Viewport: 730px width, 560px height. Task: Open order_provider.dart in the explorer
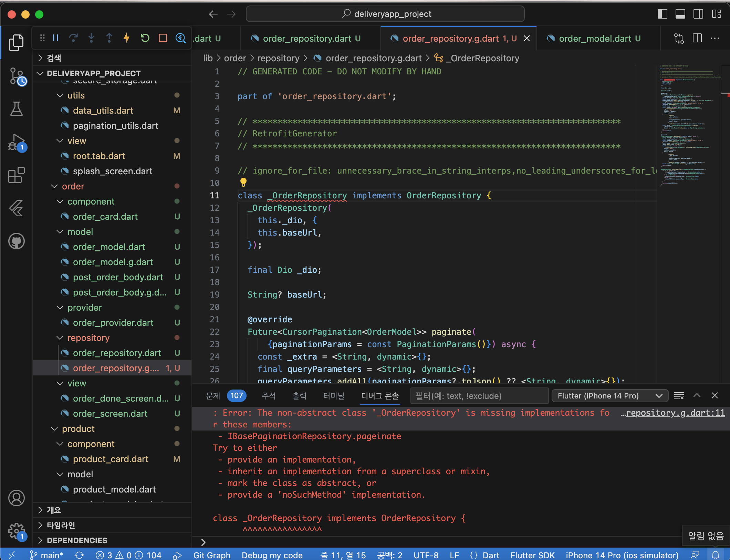pyautogui.click(x=113, y=323)
